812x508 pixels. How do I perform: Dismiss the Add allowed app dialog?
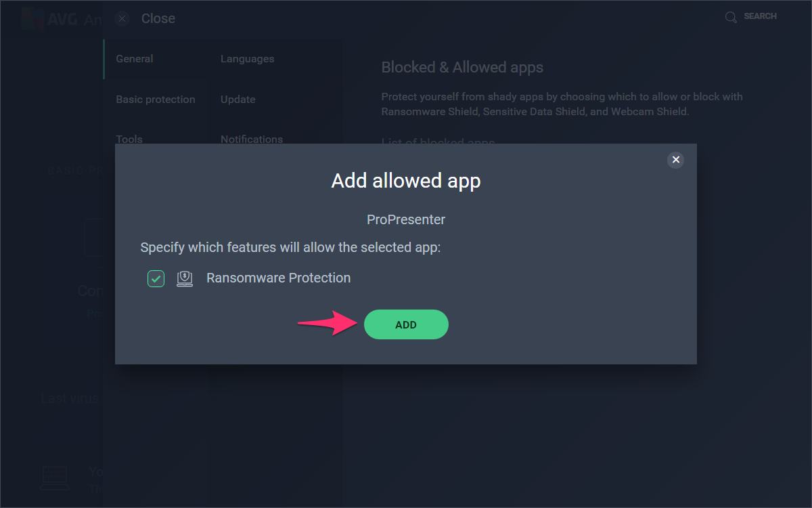pyautogui.click(x=675, y=160)
